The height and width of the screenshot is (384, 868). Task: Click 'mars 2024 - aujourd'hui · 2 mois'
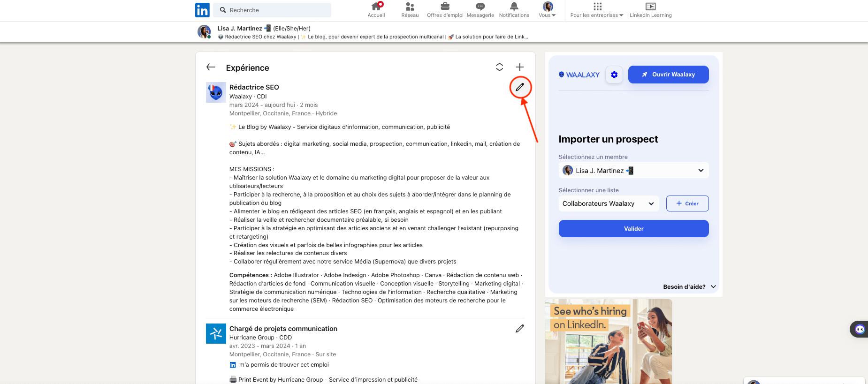pyautogui.click(x=274, y=105)
